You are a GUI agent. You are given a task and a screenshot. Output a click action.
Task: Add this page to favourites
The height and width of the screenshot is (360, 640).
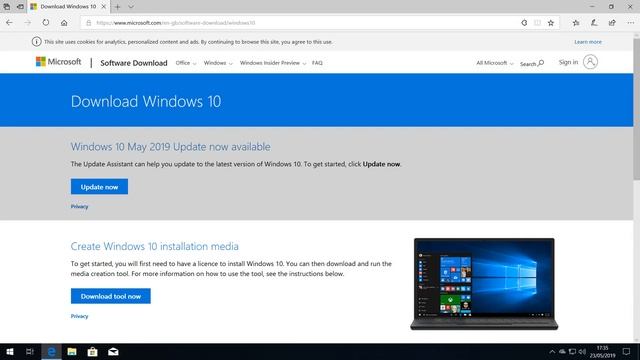[551, 23]
